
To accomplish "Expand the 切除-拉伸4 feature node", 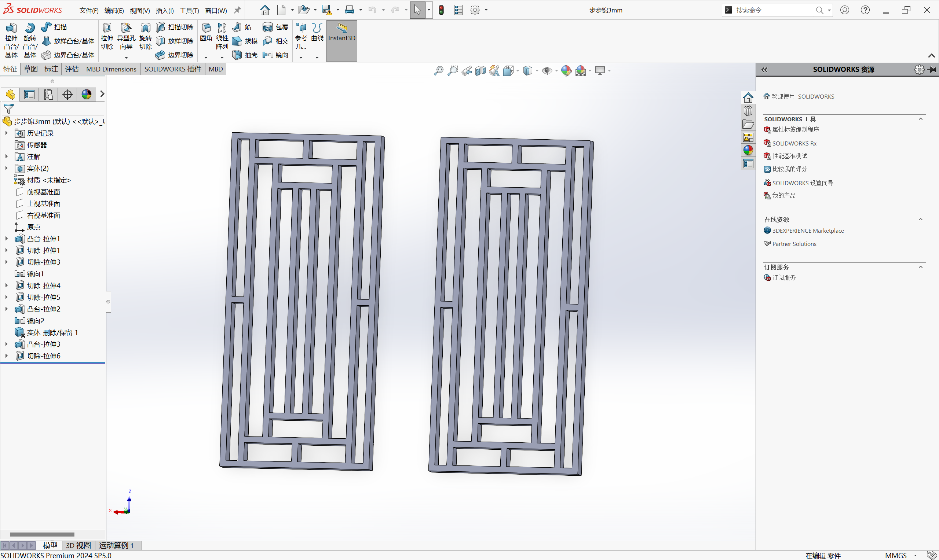I will point(6,285).
